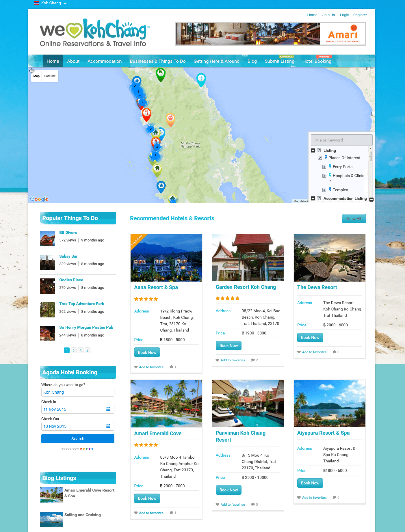405x532 pixels.
Task: Uncheck Places Of Interest checkbox
Action: (320, 158)
